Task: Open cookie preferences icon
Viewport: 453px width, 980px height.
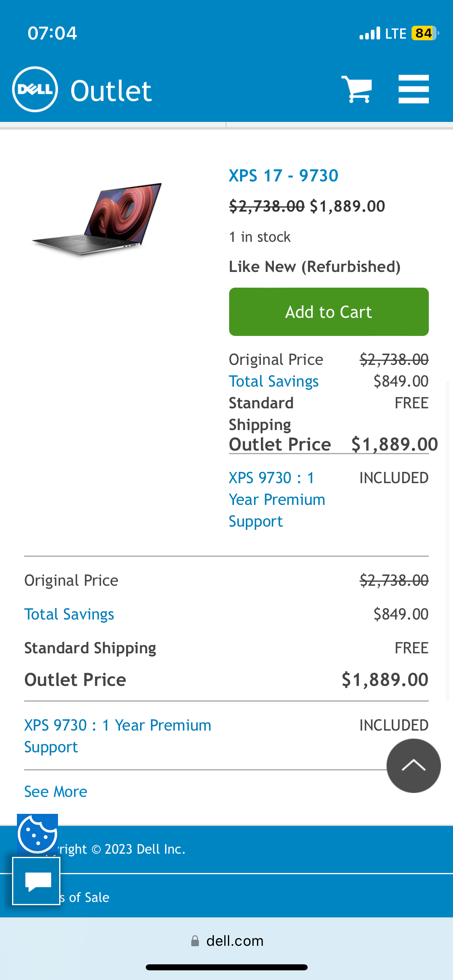Action: (37, 833)
